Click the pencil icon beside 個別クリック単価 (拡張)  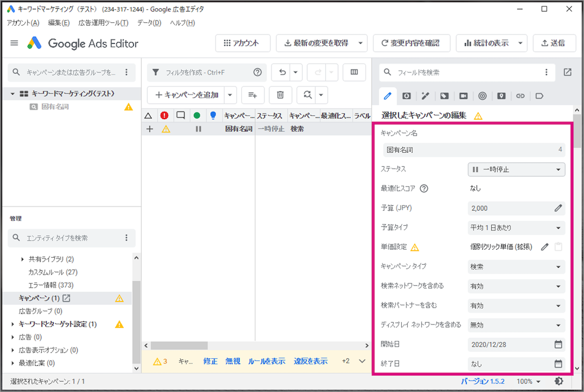545,247
